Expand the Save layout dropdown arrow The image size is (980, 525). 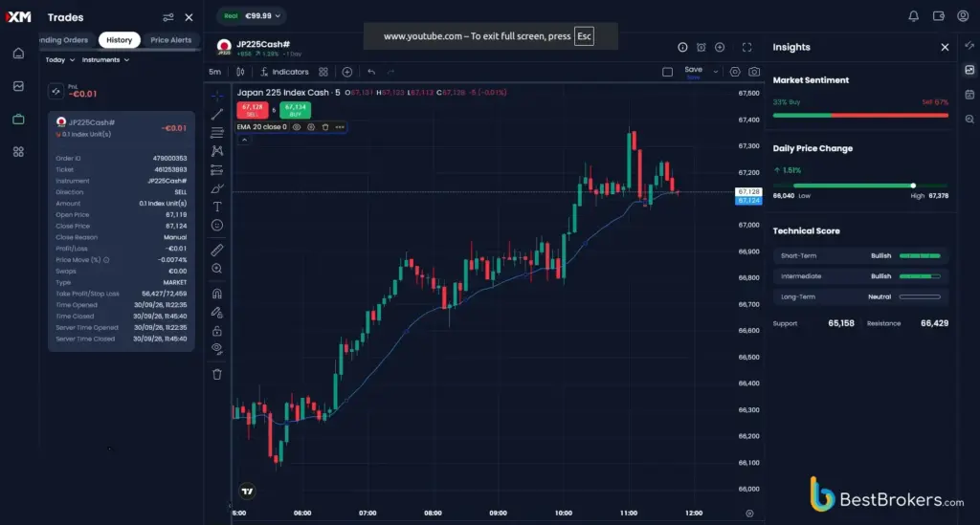[716, 72]
